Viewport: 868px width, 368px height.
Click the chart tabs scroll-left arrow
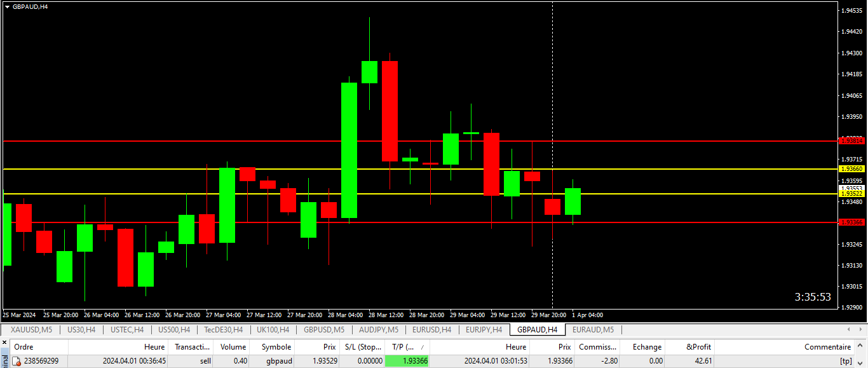click(x=850, y=329)
